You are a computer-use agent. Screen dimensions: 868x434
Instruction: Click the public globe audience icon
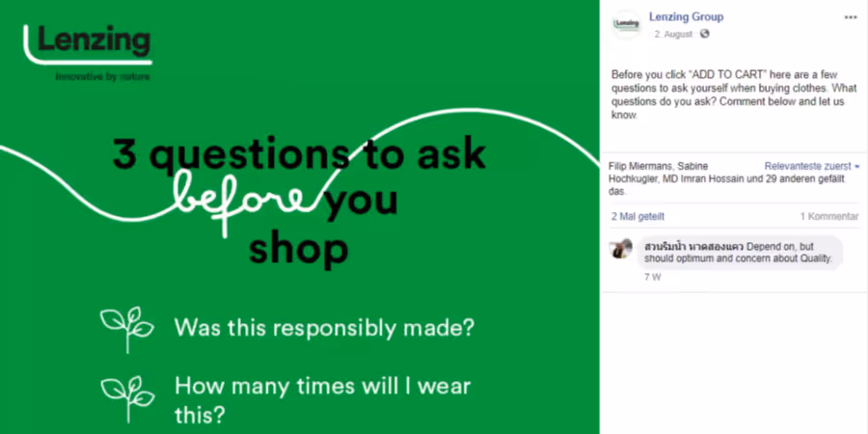pyautogui.click(x=704, y=34)
